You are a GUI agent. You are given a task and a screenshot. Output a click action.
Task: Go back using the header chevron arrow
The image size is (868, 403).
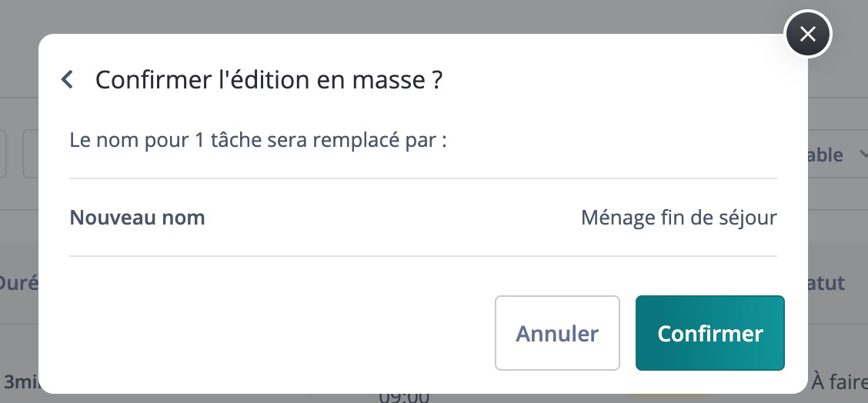[x=67, y=80]
